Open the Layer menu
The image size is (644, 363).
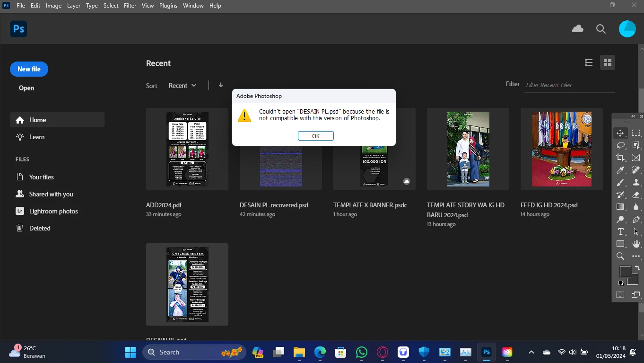(x=73, y=6)
